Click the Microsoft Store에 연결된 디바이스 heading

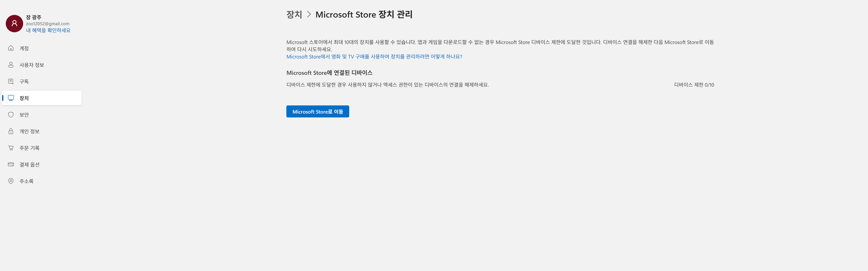click(329, 73)
